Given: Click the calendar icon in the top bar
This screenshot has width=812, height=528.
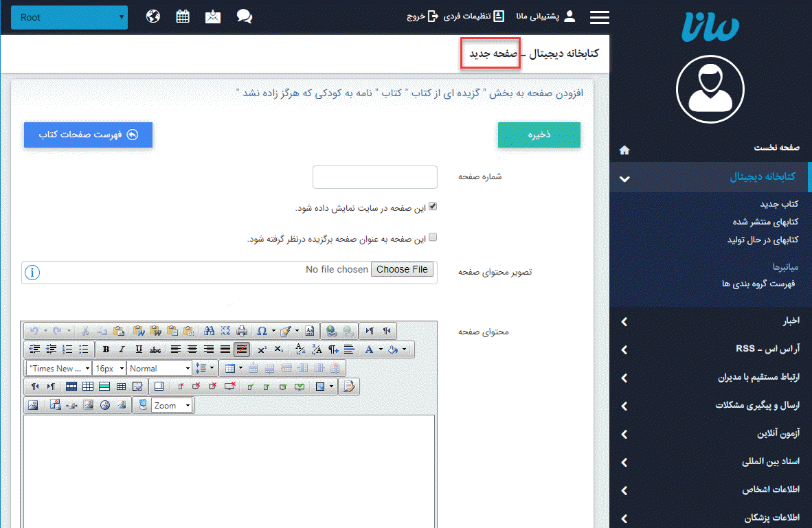Looking at the screenshot, I should (x=182, y=16).
